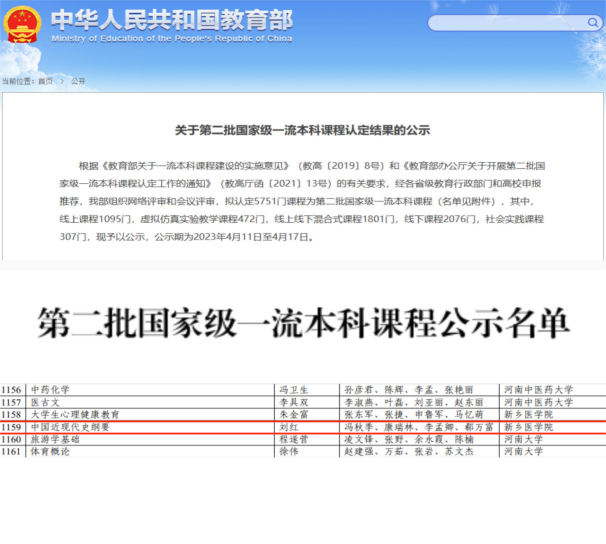
Task: Click 河南大学 in row 1161
Action: click(x=528, y=452)
